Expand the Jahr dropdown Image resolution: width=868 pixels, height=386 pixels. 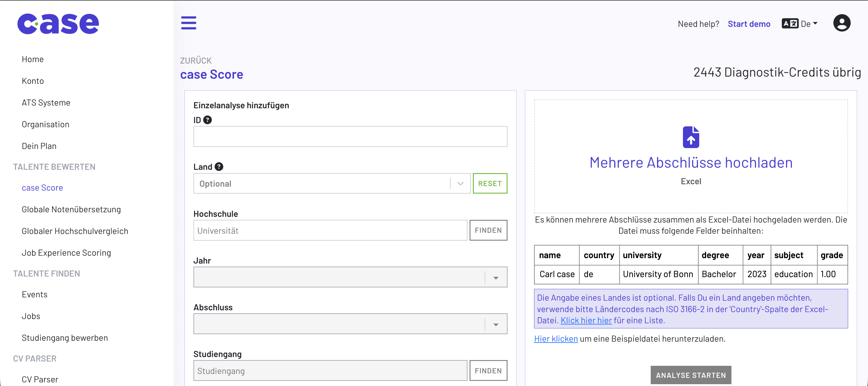click(x=350, y=277)
